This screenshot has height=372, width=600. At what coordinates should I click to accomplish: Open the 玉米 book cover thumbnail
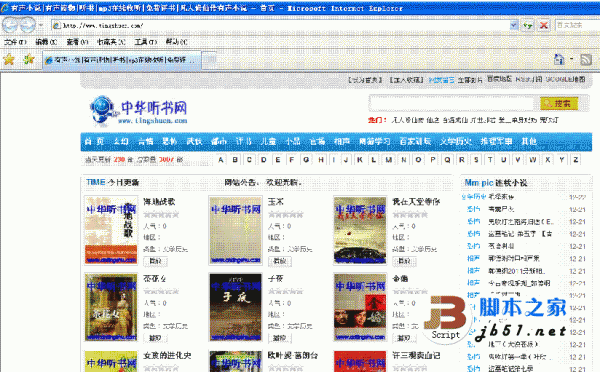pyautogui.click(x=235, y=230)
